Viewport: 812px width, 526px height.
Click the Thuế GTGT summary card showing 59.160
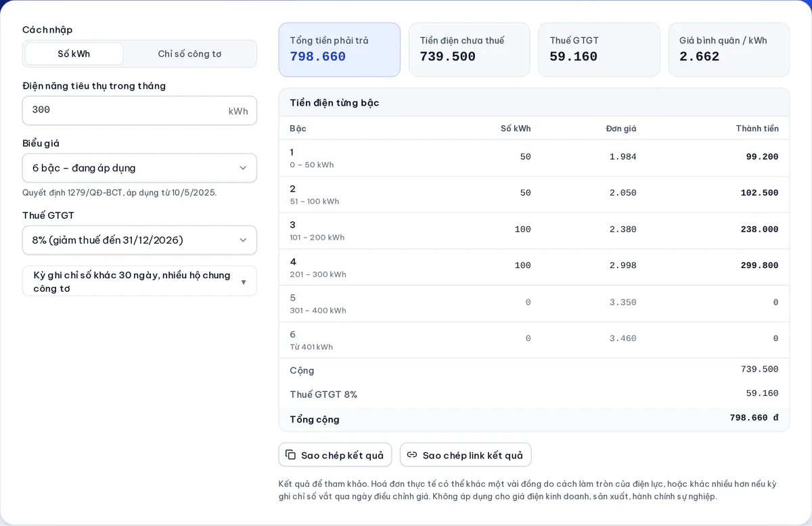point(599,49)
